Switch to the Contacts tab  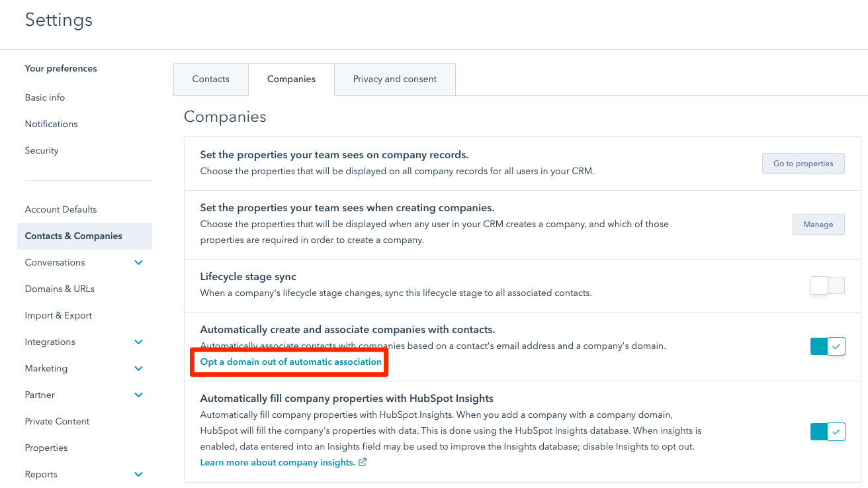(210, 79)
